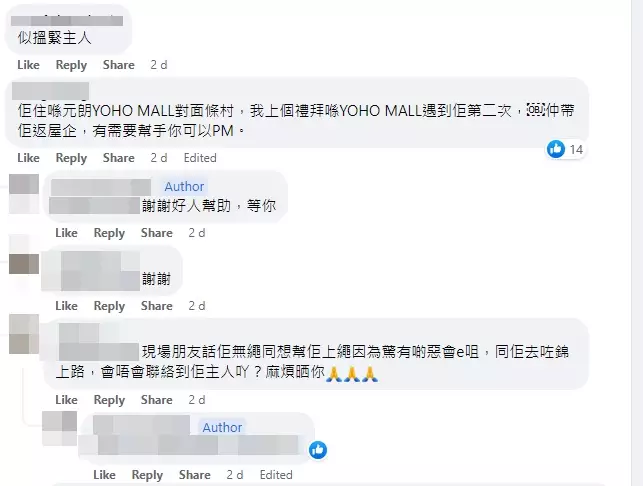
Task: Share the 似搵緊主人 comment
Action: pos(119,65)
